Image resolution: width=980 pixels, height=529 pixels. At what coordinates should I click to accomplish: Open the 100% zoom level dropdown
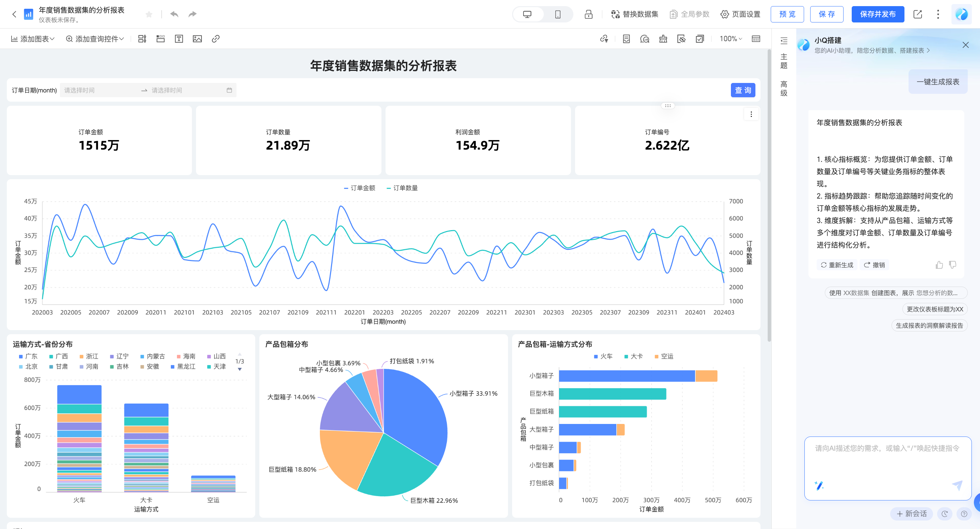731,39
